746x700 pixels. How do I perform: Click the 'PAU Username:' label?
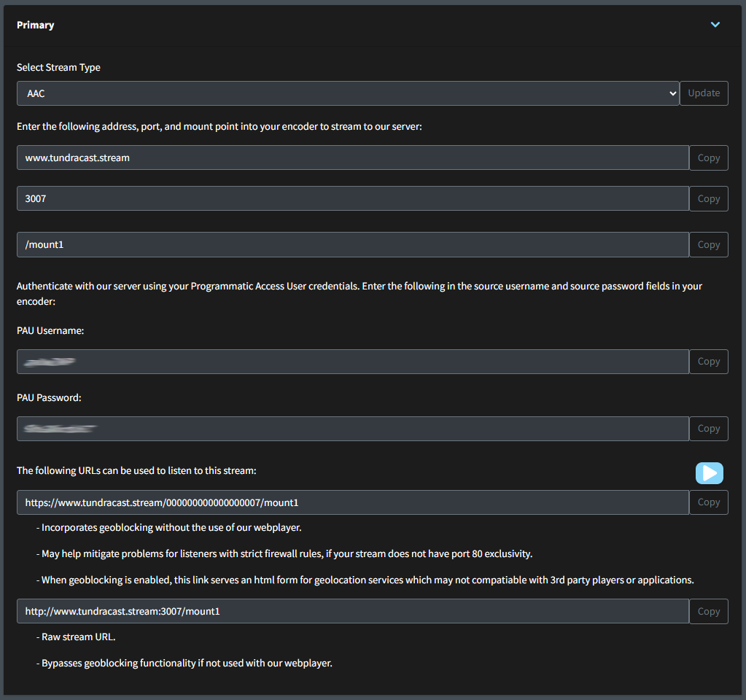tap(50, 330)
